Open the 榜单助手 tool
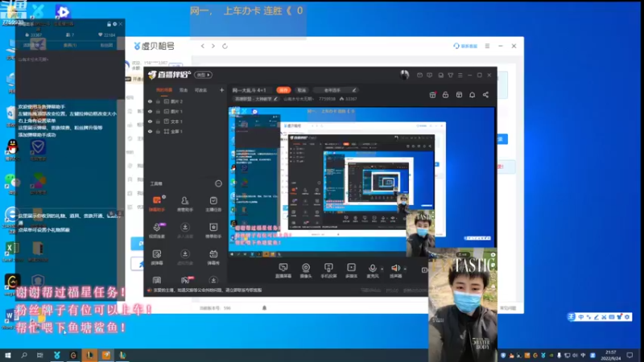The image size is (644, 362). pyautogui.click(x=213, y=230)
